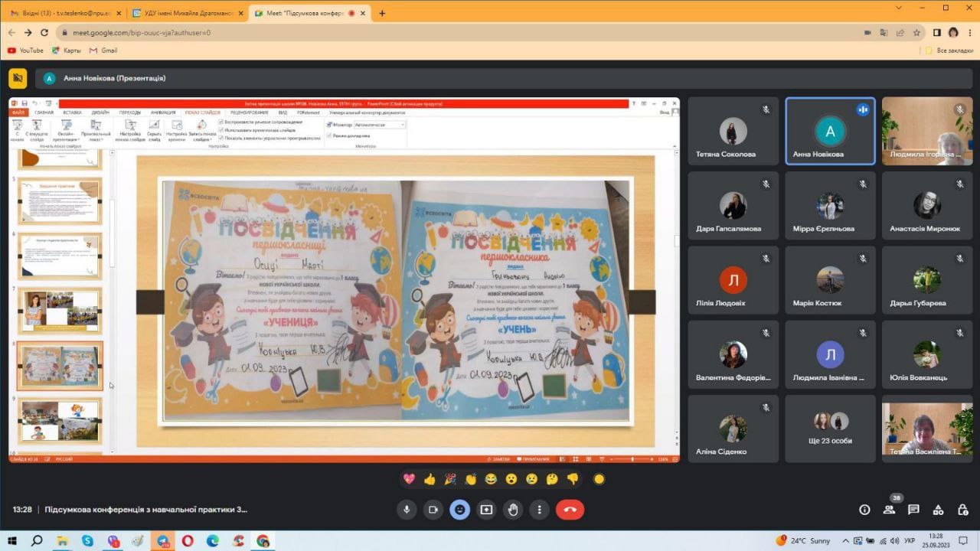Image resolution: width=980 pixels, height=551 pixels.
Task: Select Тетяна Соколова participant tile
Action: 733,131
